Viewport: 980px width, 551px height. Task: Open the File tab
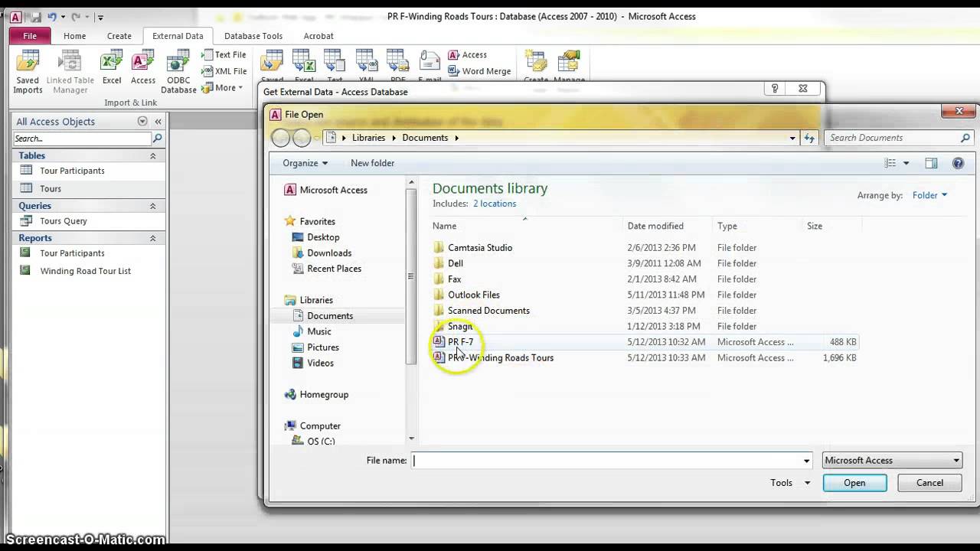pos(30,36)
